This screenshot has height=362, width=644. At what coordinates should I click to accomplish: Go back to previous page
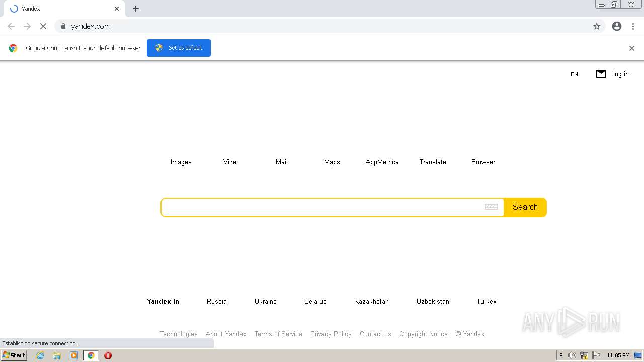[11, 26]
